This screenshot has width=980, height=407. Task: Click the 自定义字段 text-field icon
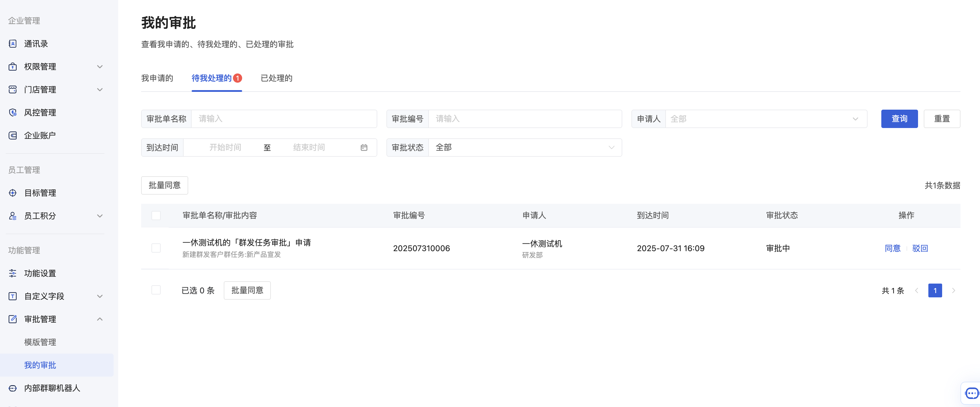pyautogui.click(x=13, y=296)
